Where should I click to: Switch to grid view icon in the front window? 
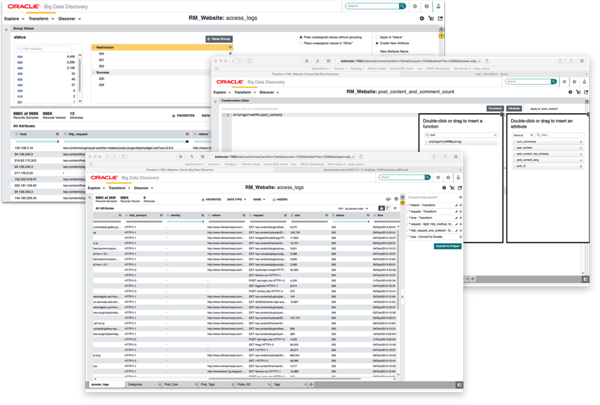coord(381,208)
